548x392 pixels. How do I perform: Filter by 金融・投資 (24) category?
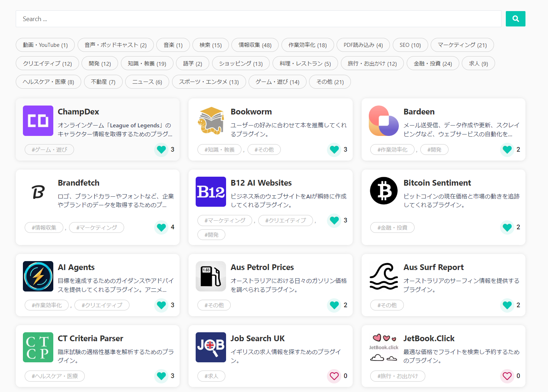coord(433,64)
